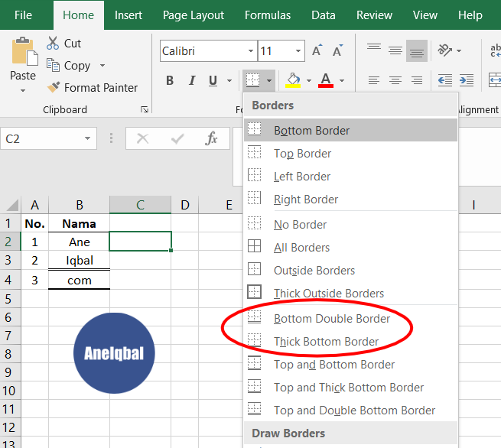Switch to the Review tab
The width and height of the screenshot is (501, 448).
pos(374,15)
